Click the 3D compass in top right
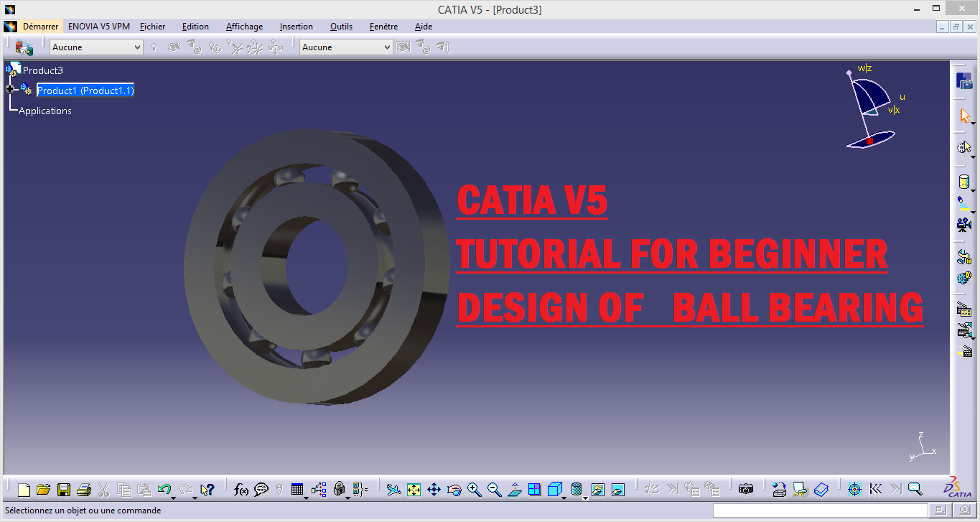 (872, 106)
